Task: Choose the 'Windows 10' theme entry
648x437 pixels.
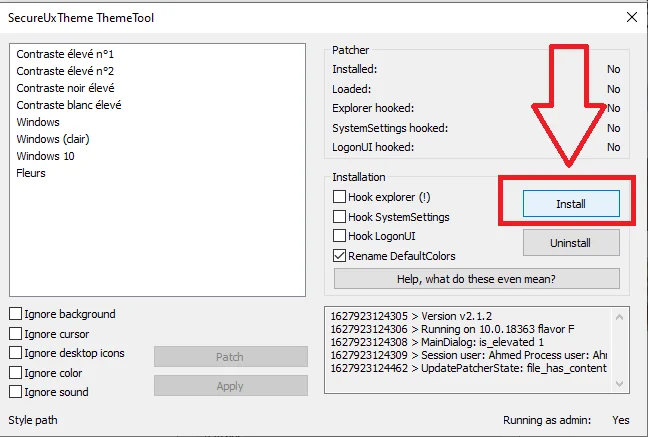Action: (46, 156)
